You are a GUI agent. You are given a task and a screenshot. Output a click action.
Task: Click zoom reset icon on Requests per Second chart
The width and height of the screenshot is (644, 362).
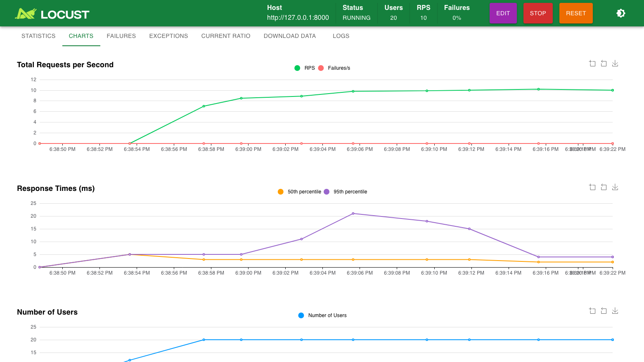point(604,63)
